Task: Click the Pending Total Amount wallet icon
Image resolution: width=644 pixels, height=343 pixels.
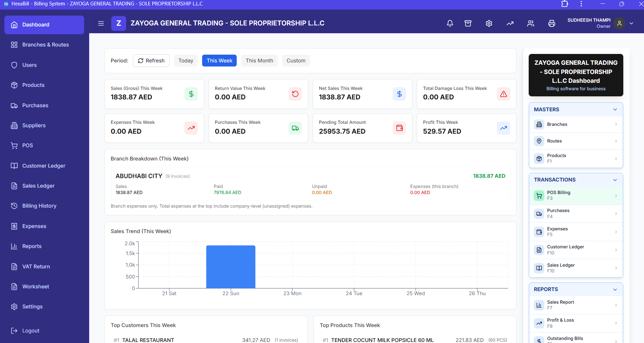Action: pyautogui.click(x=399, y=128)
